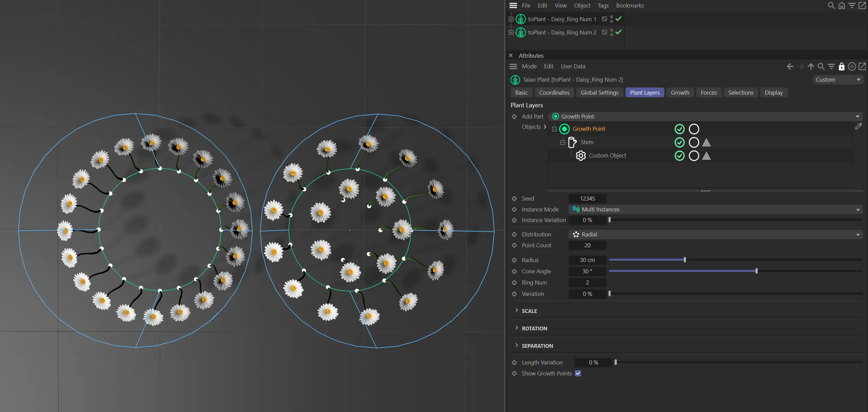Click the home icon in Object Manager
Viewport: 868px width, 412px height.
coord(842,5)
